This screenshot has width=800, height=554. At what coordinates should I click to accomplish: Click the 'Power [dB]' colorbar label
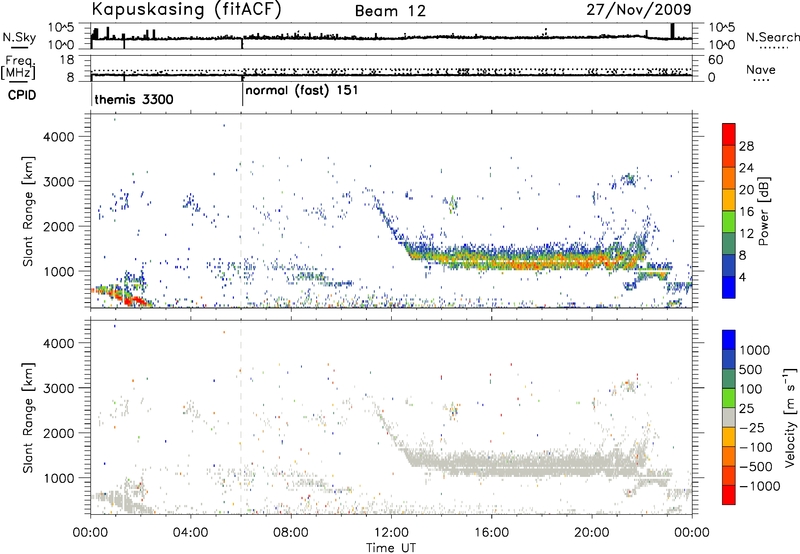pos(763,212)
